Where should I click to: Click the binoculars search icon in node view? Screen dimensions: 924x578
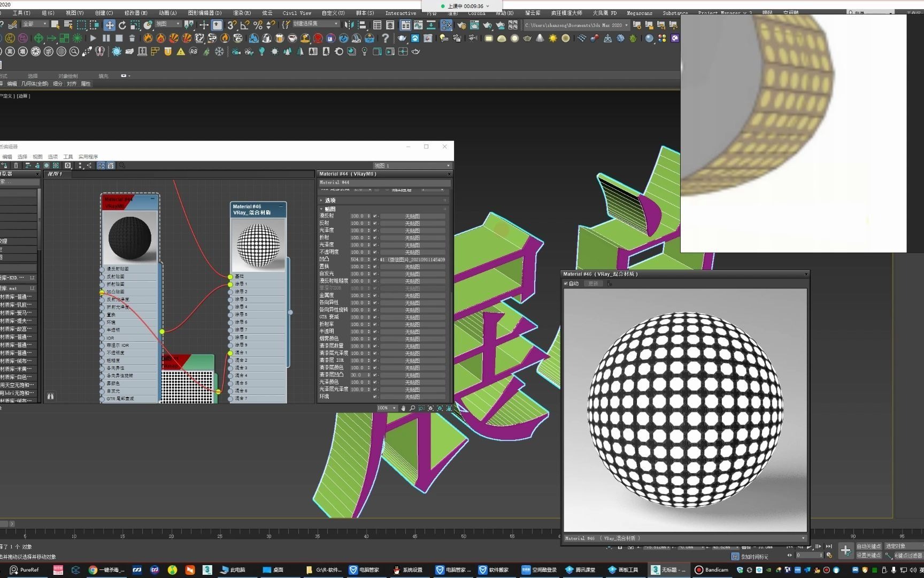click(x=50, y=397)
